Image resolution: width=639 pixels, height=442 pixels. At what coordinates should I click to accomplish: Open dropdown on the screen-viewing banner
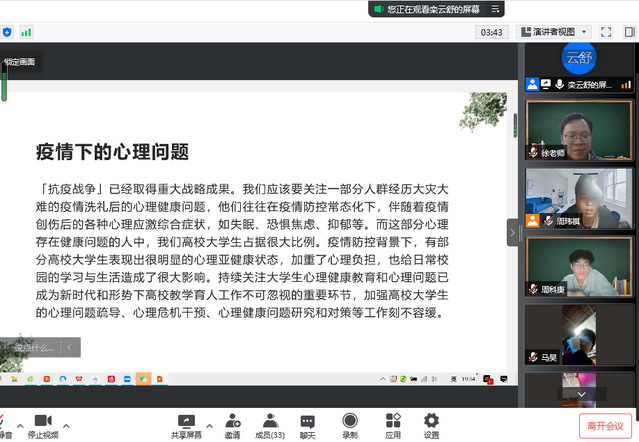[497, 9]
